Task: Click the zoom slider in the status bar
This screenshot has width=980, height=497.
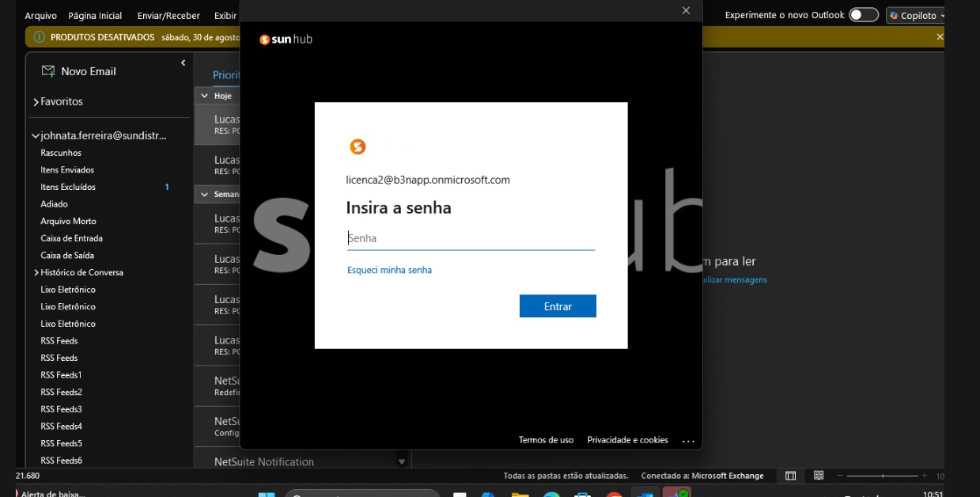Action: (882, 476)
